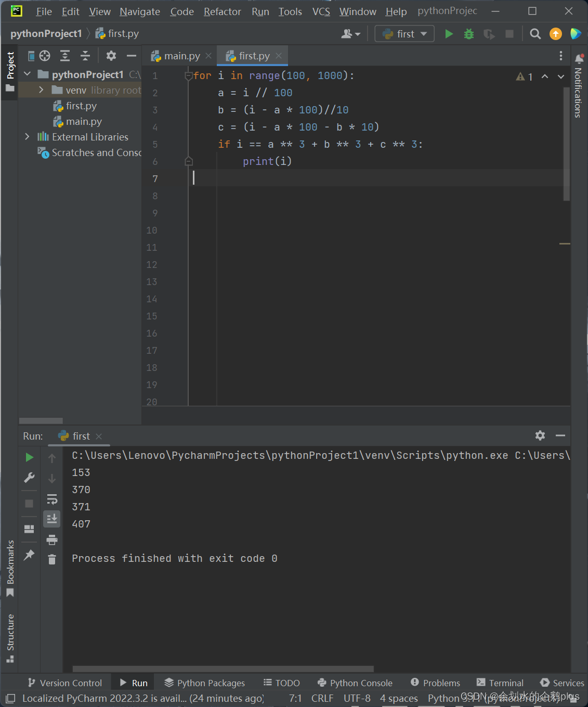Open the Problems tool window
The image size is (588, 707).
pyautogui.click(x=435, y=683)
